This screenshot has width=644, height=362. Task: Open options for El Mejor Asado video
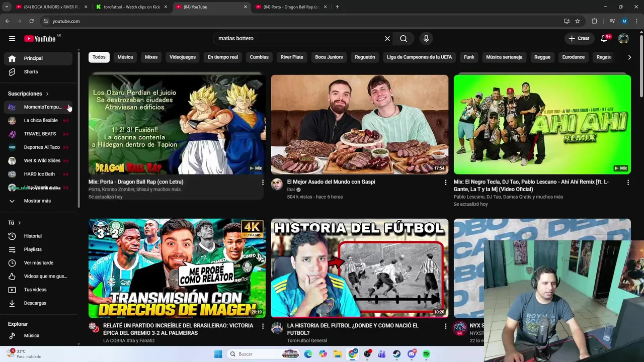(x=445, y=182)
